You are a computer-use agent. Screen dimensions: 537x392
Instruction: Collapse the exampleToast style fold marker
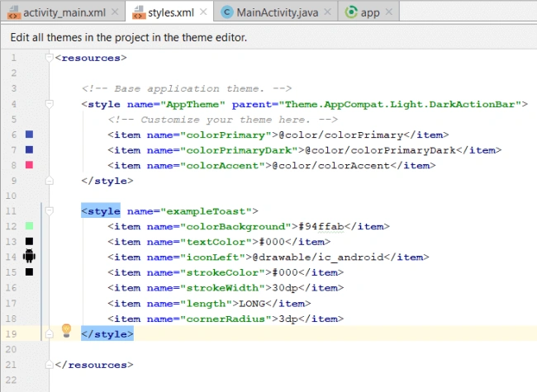pyautogui.click(x=50, y=210)
